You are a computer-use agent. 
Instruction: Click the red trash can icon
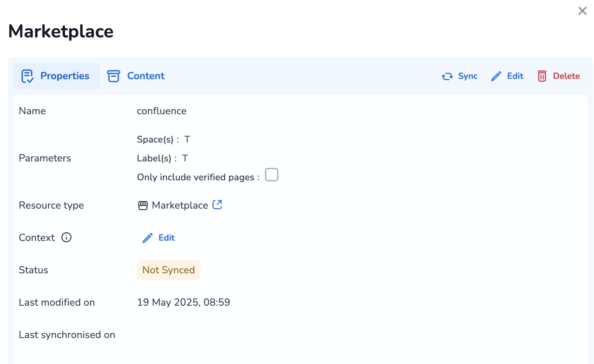pyautogui.click(x=542, y=76)
